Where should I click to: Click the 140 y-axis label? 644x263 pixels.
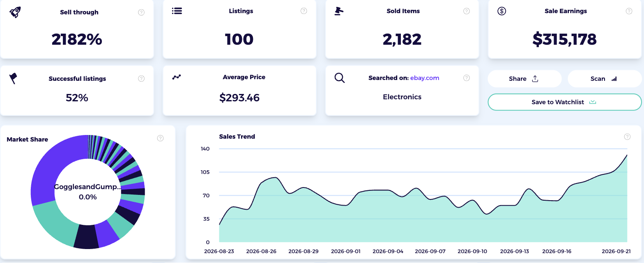coord(205,149)
